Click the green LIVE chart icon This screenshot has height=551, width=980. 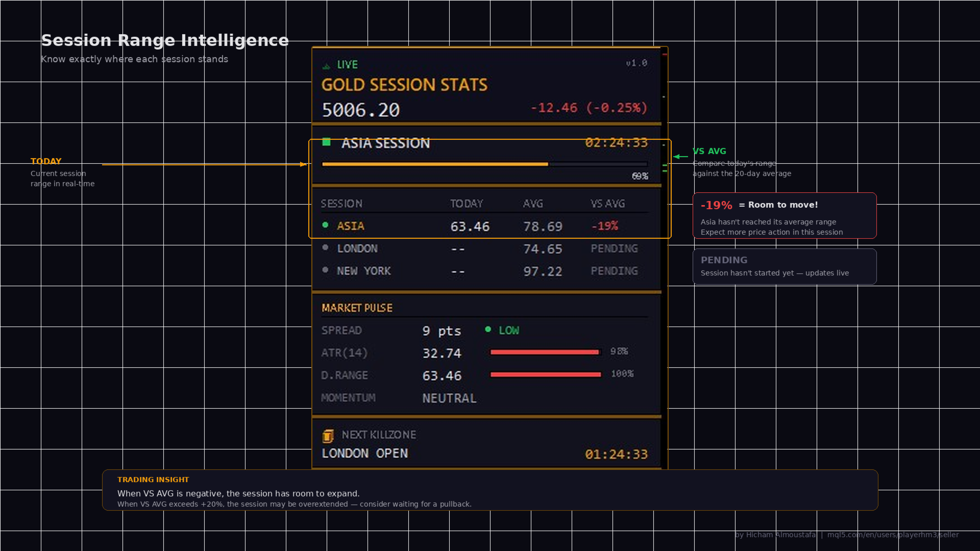point(326,66)
